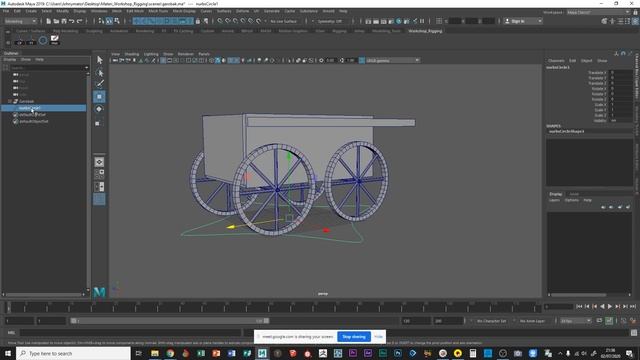Go to end of playback range
640x360 pixels.
[x=633, y=306]
